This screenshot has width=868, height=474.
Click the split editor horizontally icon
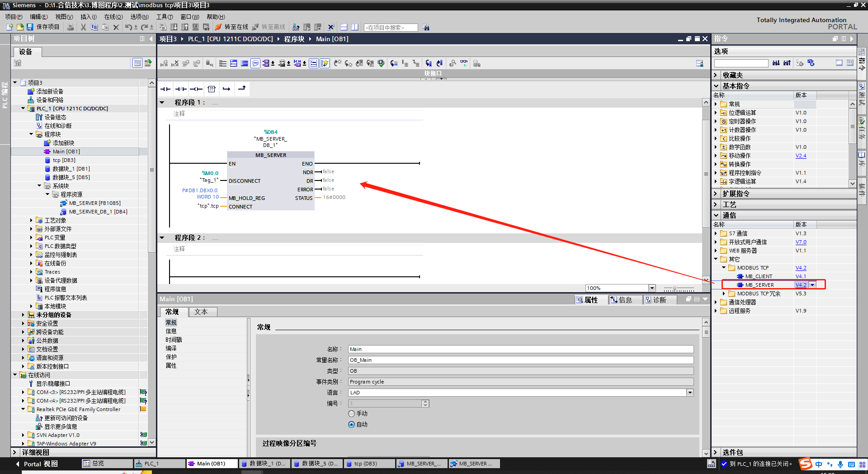pyautogui.click(x=344, y=27)
